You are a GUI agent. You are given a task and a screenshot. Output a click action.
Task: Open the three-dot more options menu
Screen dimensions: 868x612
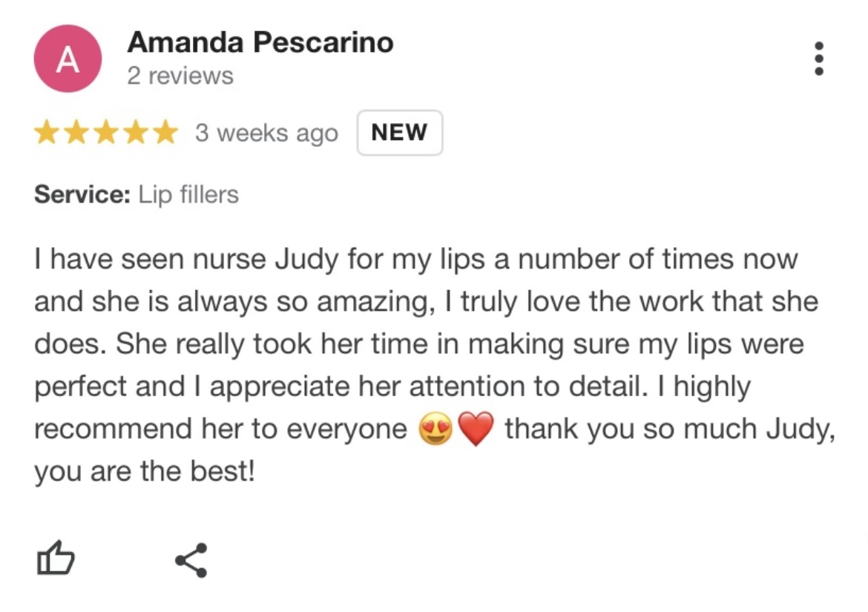coord(819,59)
